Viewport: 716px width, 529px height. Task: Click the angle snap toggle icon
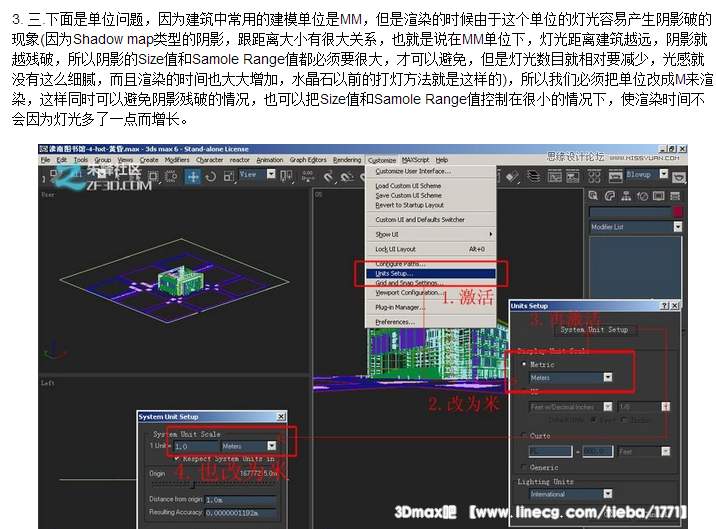tap(347, 177)
